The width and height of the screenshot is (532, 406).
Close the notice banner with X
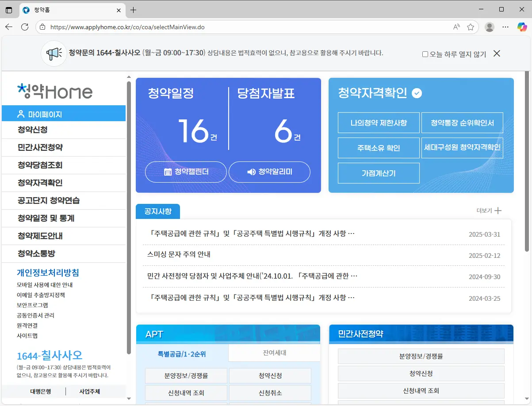pyautogui.click(x=497, y=54)
